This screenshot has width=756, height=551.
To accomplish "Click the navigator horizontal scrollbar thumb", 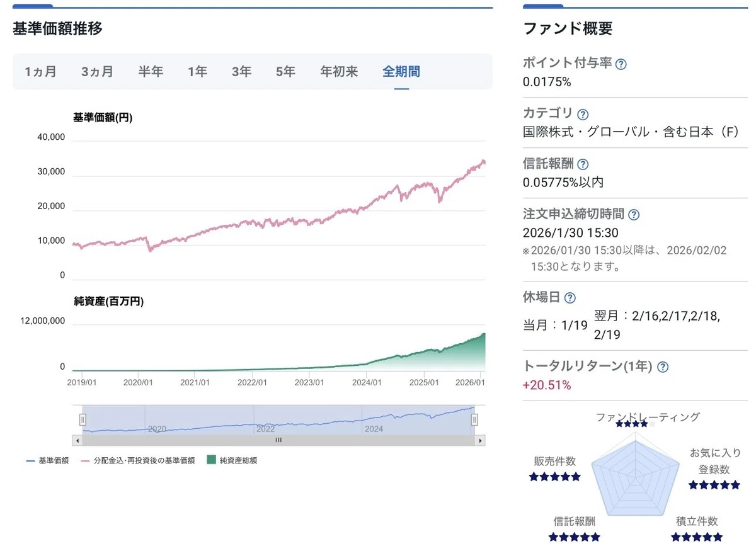I will (278, 440).
